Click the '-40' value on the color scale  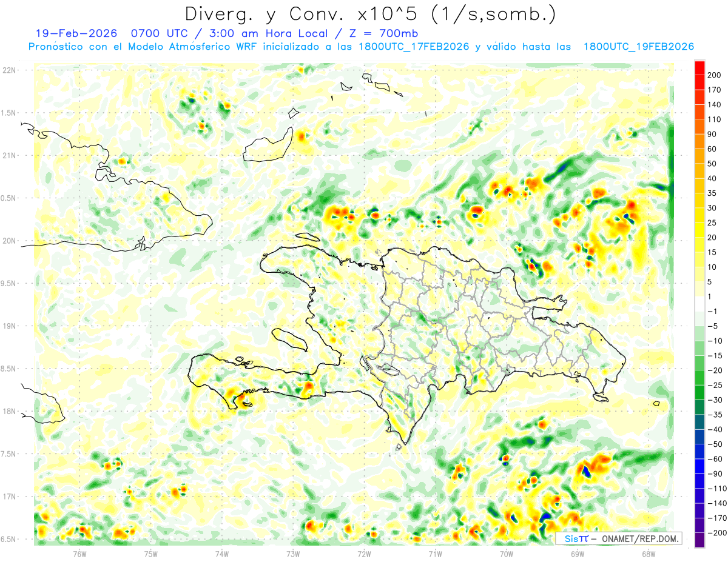(715, 429)
